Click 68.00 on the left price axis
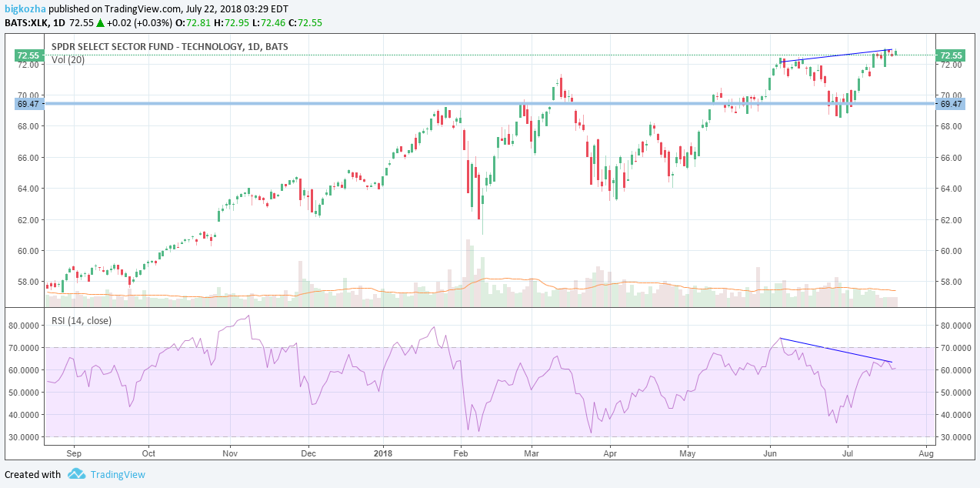The image size is (980, 488). click(28, 126)
